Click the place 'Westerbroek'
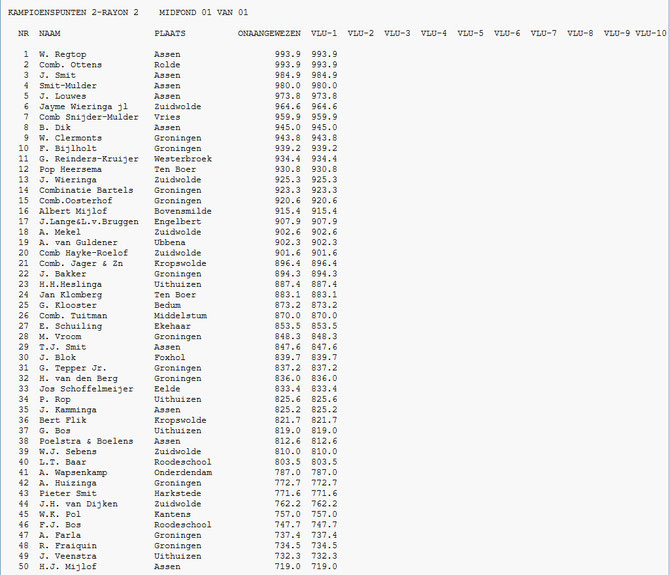 tap(183, 159)
